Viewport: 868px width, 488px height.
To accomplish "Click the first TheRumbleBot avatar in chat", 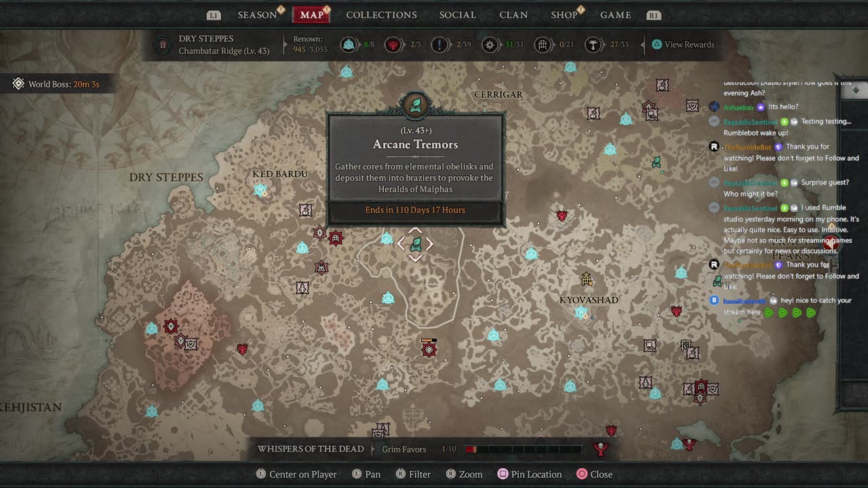I will pos(714,146).
